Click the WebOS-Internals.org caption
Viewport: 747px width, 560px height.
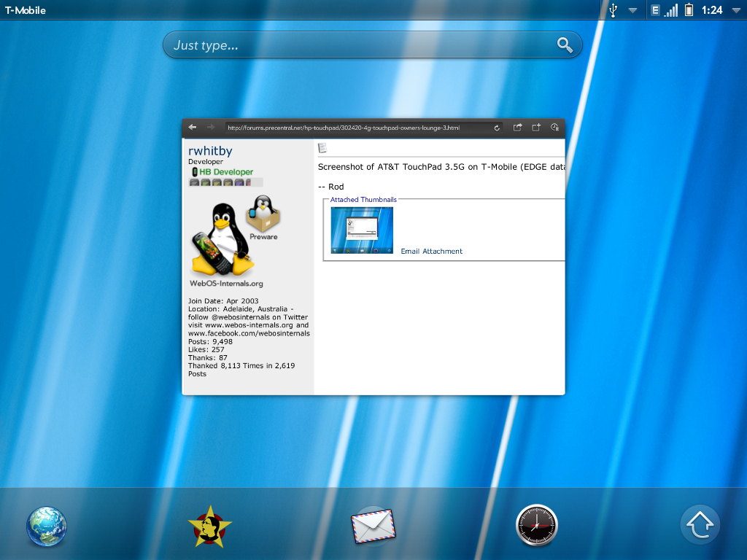226,284
